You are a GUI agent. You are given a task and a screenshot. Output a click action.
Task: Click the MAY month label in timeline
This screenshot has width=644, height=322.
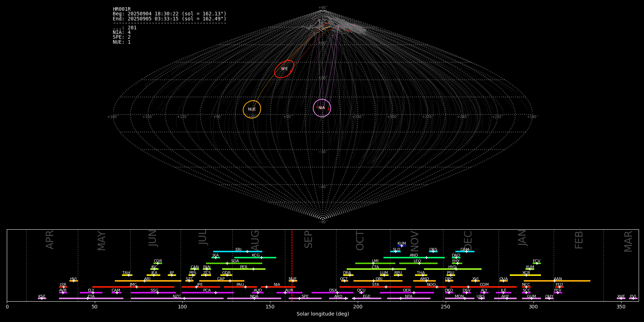pyautogui.click(x=102, y=241)
